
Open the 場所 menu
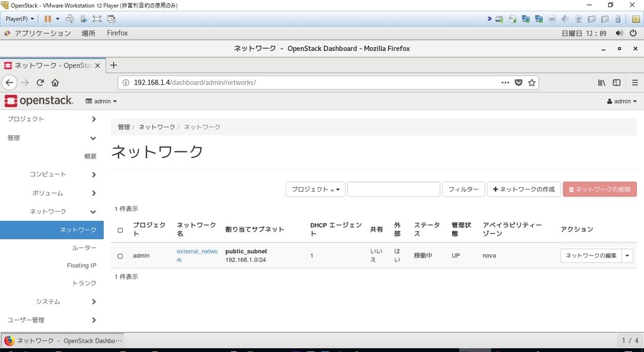88,33
